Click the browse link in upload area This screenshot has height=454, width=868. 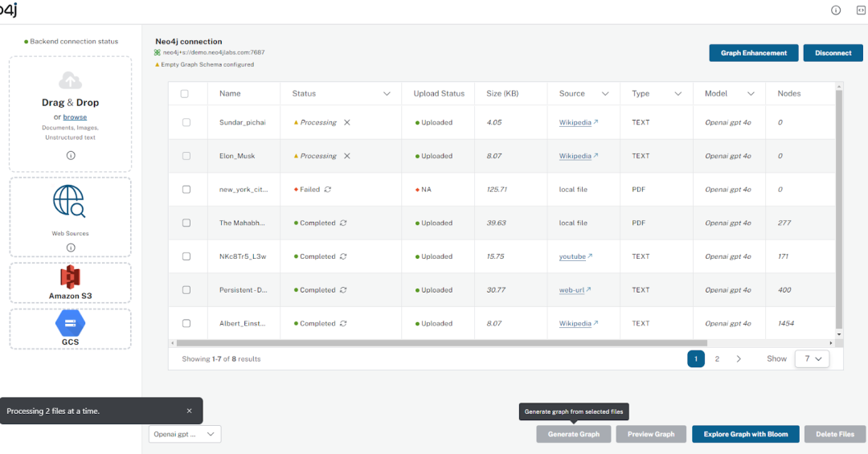point(75,117)
